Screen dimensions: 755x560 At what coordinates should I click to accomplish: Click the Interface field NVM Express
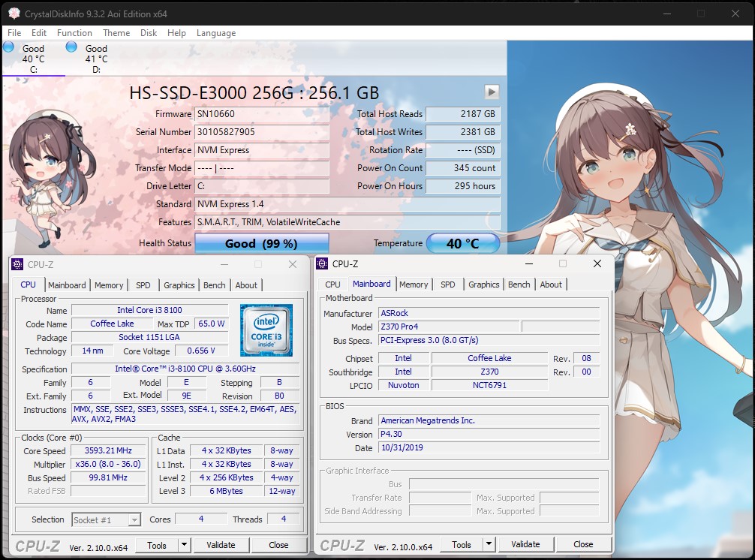point(262,150)
